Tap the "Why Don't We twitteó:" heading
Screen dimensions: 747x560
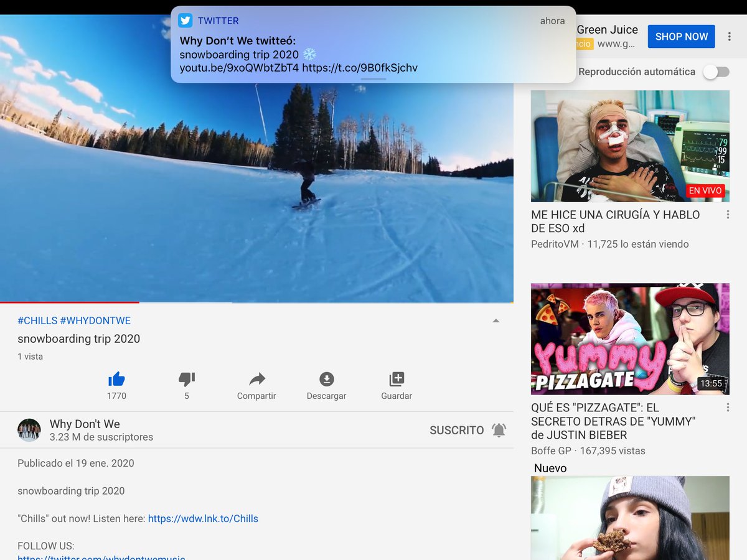coord(238,41)
